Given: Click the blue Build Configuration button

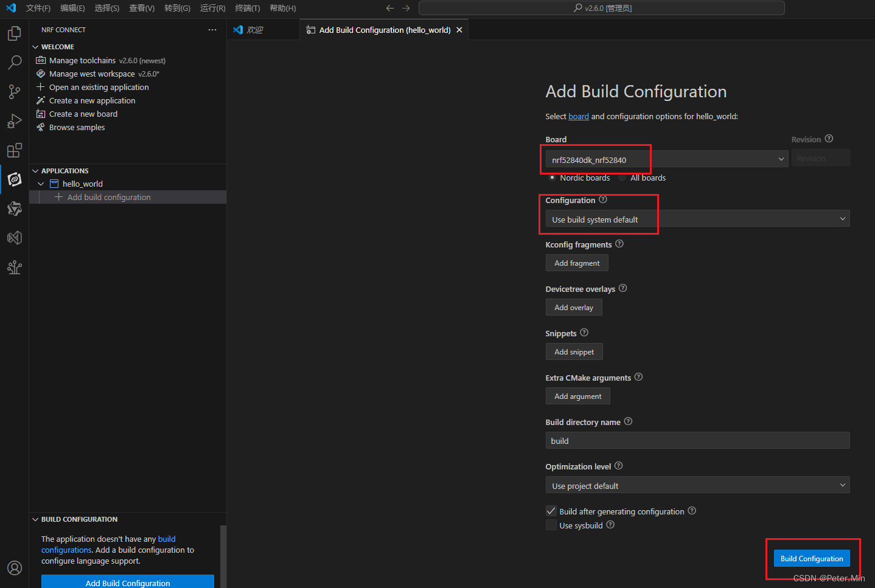Looking at the screenshot, I should click(812, 558).
